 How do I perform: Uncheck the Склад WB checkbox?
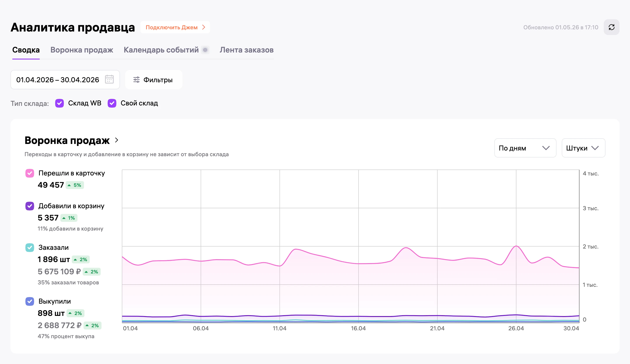pos(59,103)
